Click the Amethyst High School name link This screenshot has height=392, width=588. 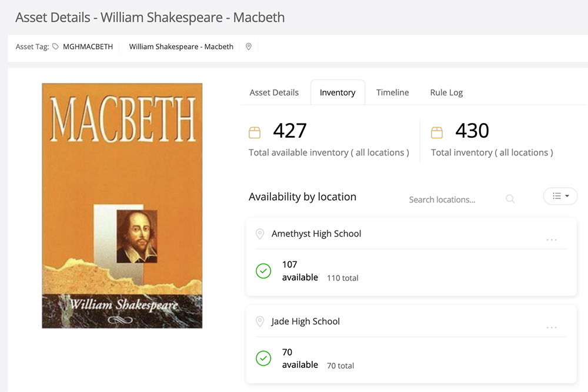pos(316,234)
